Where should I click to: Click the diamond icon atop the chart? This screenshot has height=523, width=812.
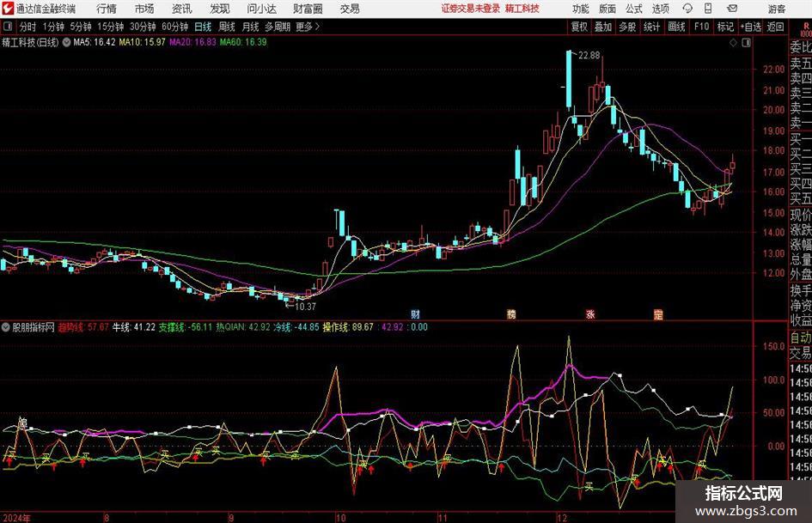733,43
